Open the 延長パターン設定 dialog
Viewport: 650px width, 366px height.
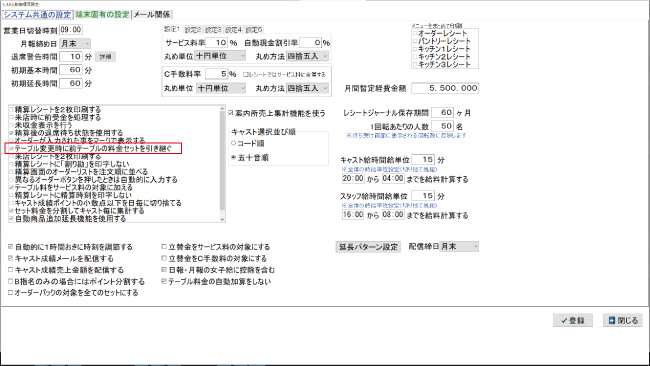point(368,247)
